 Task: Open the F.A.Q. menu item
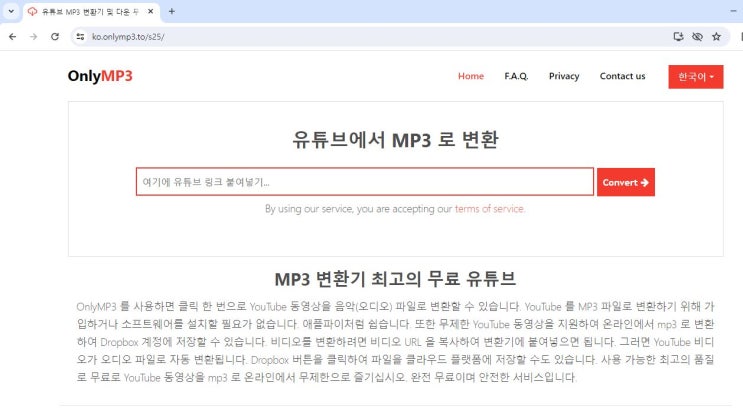[x=516, y=76]
